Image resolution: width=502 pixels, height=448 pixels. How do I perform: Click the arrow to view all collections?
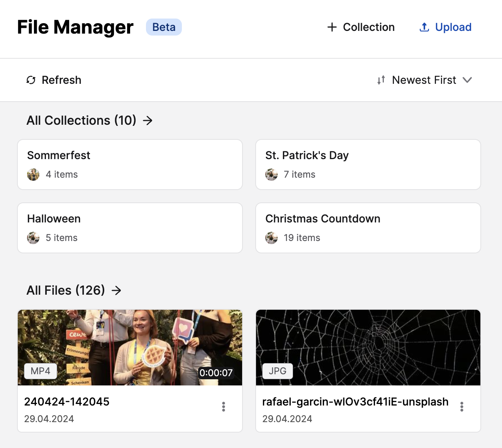click(148, 120)
